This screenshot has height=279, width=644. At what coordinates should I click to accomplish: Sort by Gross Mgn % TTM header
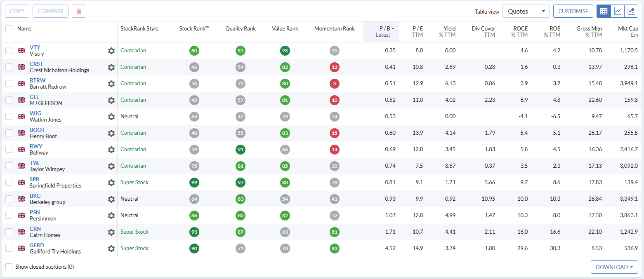[x=589, y=32]
